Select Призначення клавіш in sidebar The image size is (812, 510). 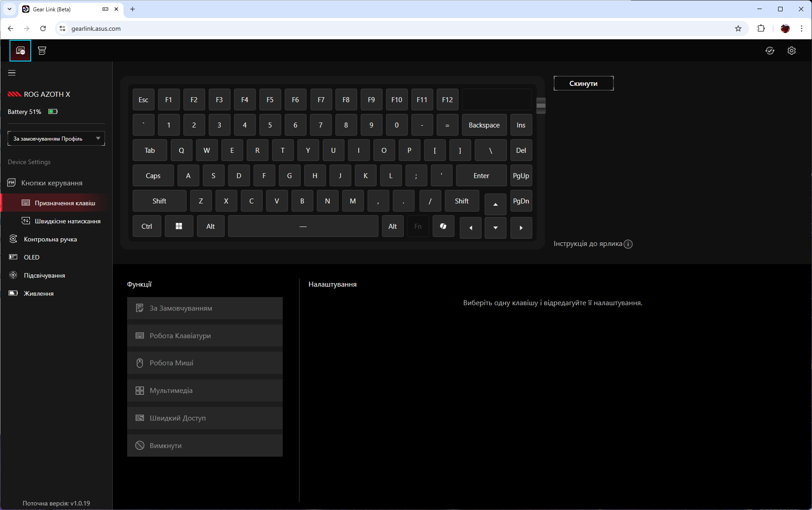point(56,203)
